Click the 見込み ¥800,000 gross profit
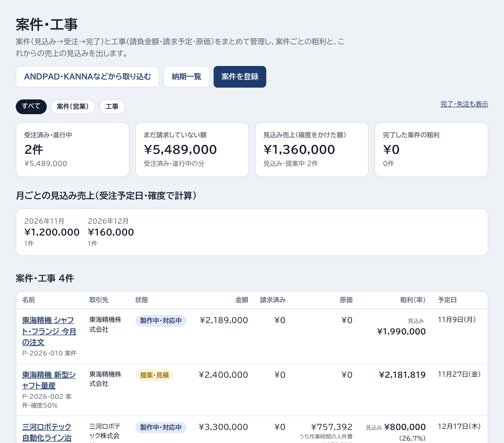Viewport: 504px width, 443px height. coord(396,427)
